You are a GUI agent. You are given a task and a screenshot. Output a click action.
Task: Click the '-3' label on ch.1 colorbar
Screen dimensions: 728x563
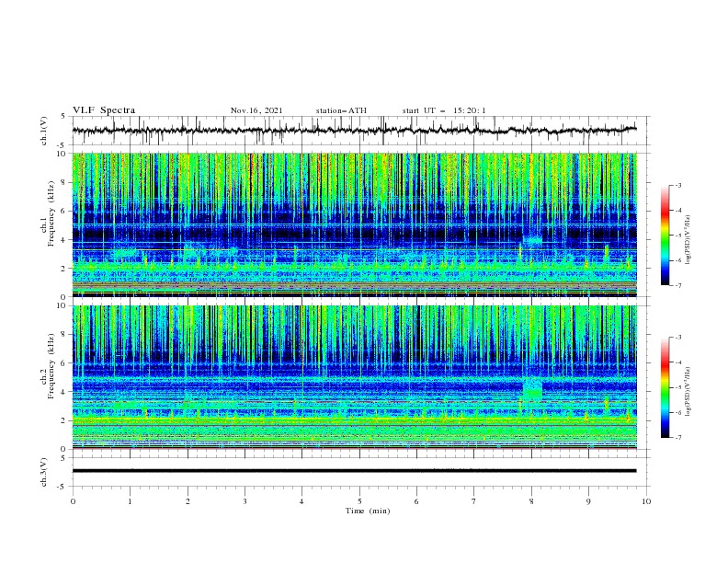[x=677, y=185]
